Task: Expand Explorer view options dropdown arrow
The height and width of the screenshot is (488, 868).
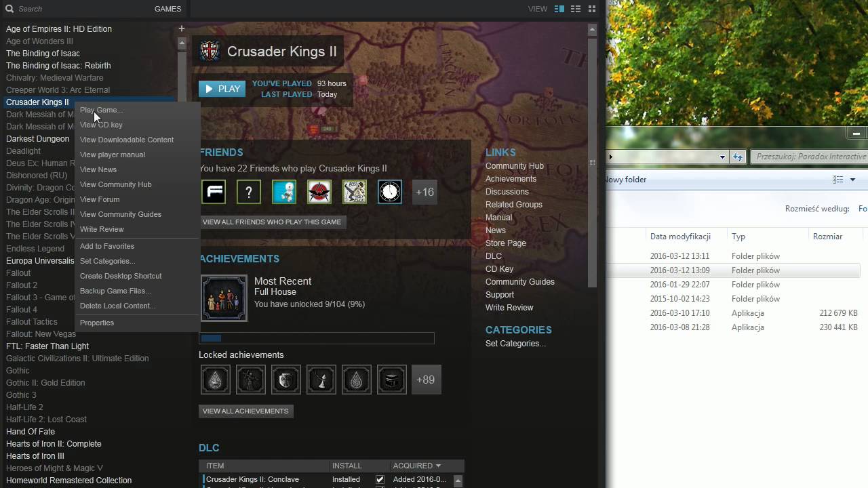Action: click(x=852, y=180)
